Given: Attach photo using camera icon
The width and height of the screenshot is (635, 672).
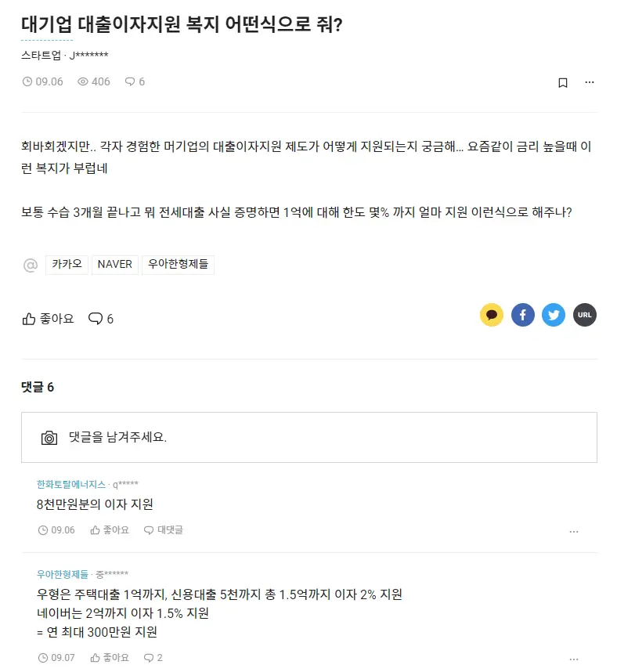Looking at the screenshot, I should click(49, 438).
